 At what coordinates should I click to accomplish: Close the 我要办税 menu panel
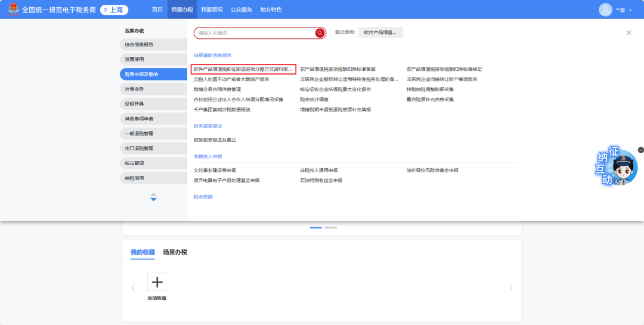(628, 33)
